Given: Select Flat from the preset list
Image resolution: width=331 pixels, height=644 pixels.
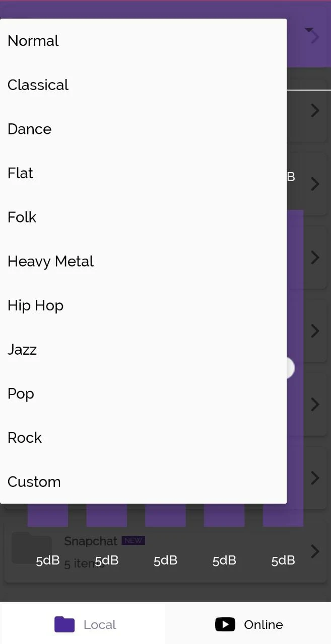Looking at the screenshot, I should coord(21,173).
